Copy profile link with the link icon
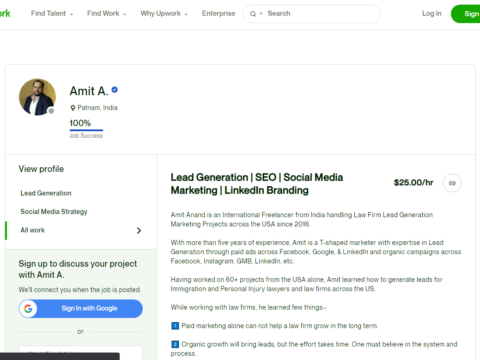The image size is (480, 360). click(452, 183)
